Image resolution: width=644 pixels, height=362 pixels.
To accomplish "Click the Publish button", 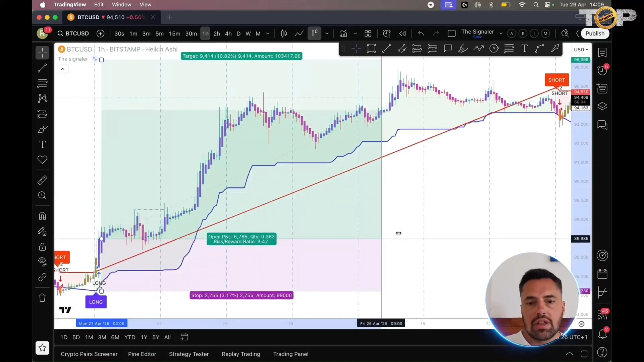I will tap(595, 34).
